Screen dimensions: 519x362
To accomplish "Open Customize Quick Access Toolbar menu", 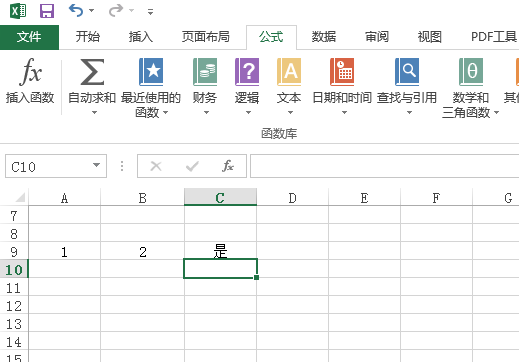I will pyautogui.click(x=151, y=12).
